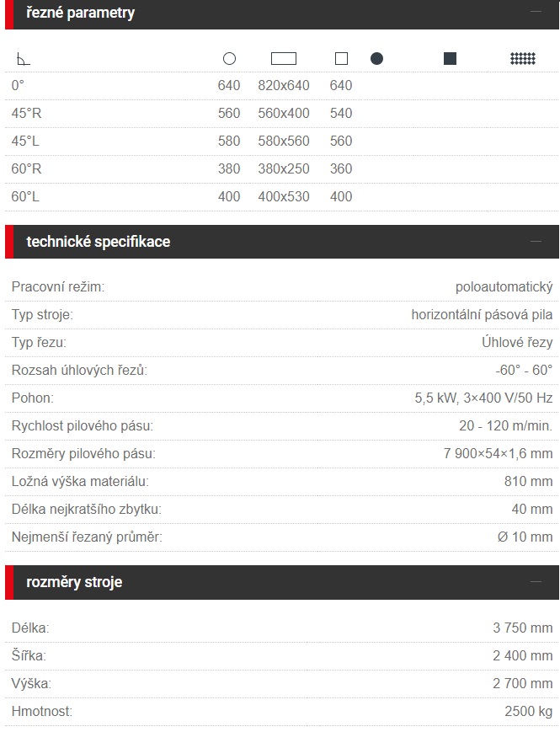The height and width of the screenshot is (732, 560).
Task: Click the rozměry stroje header title
Action: 74,582
